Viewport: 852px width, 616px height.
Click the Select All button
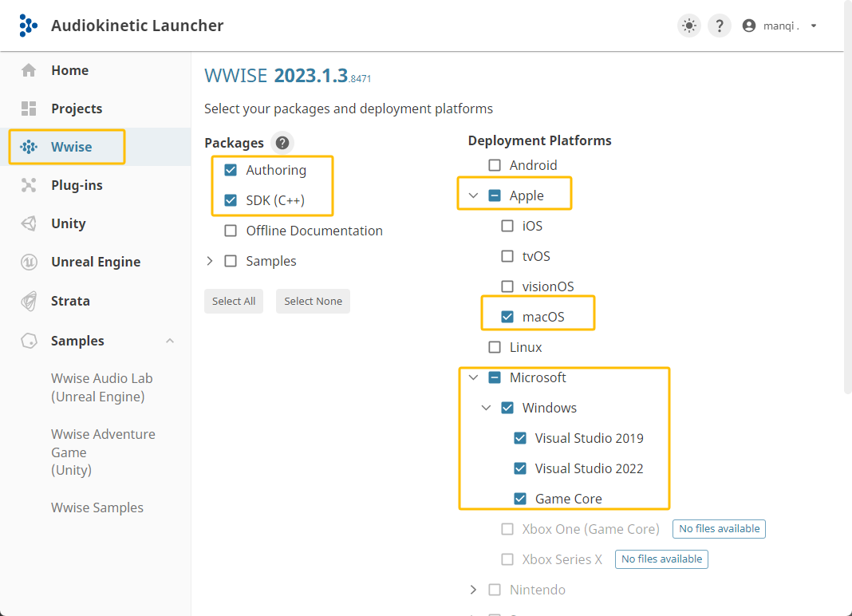[x=234, y=301]
